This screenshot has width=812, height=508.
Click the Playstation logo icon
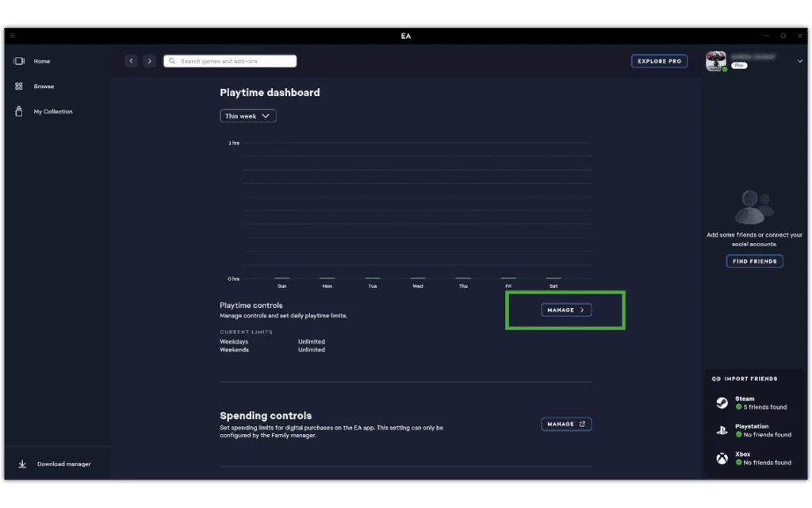(x=722, y=430)
